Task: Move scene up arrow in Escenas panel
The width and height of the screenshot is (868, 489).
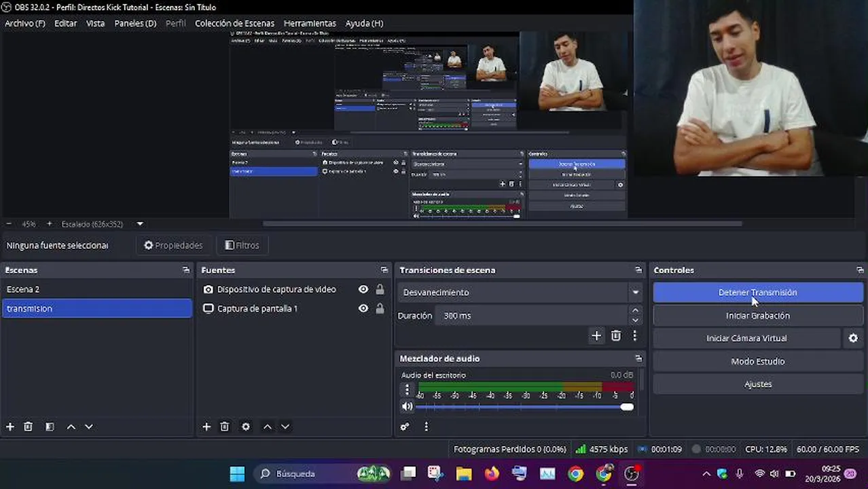Action: (x=71, y=427)
